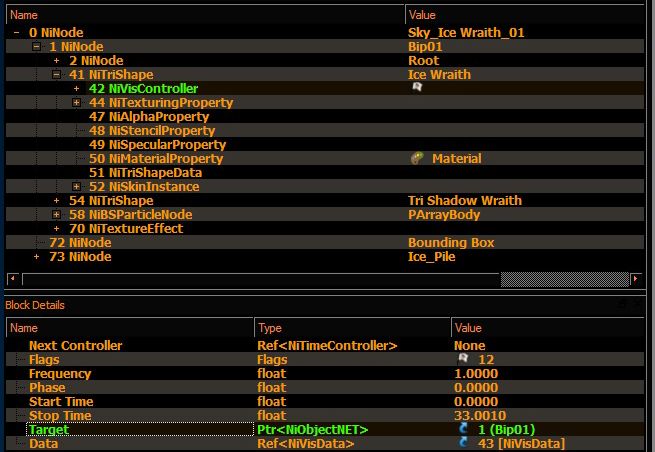Click Block Details Value column header
Screen dimensions: 655x452
coord(548,328)
